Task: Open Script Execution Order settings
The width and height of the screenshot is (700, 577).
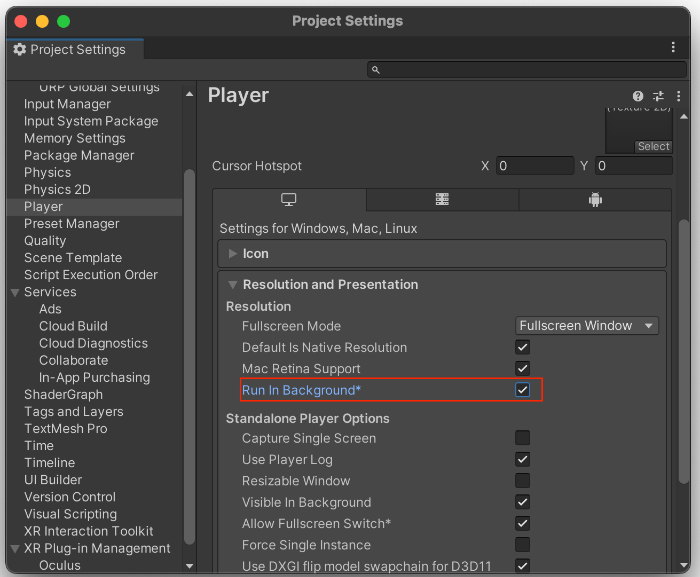Action: pyautogui.click(x=91, y=275)
